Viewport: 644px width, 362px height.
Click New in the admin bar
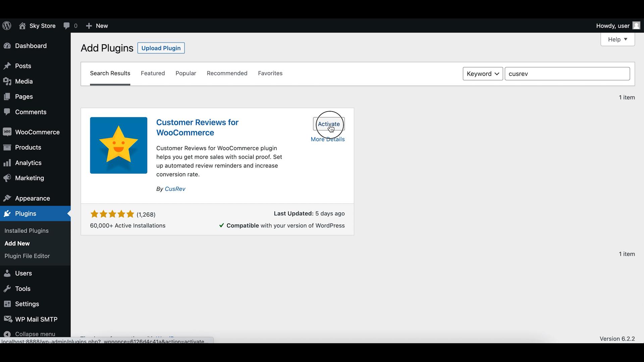(102, 26)
